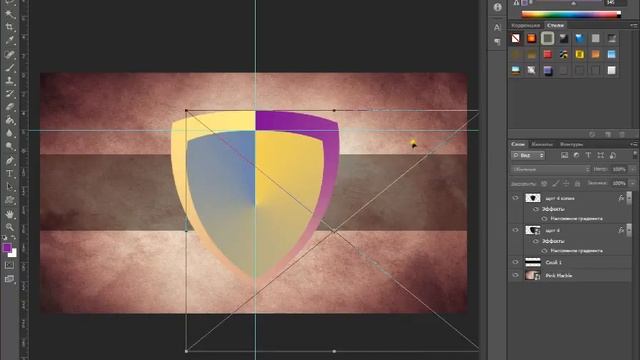Filter layers by shape type icon
Viewport: 640px width, 360px height.
600,156
